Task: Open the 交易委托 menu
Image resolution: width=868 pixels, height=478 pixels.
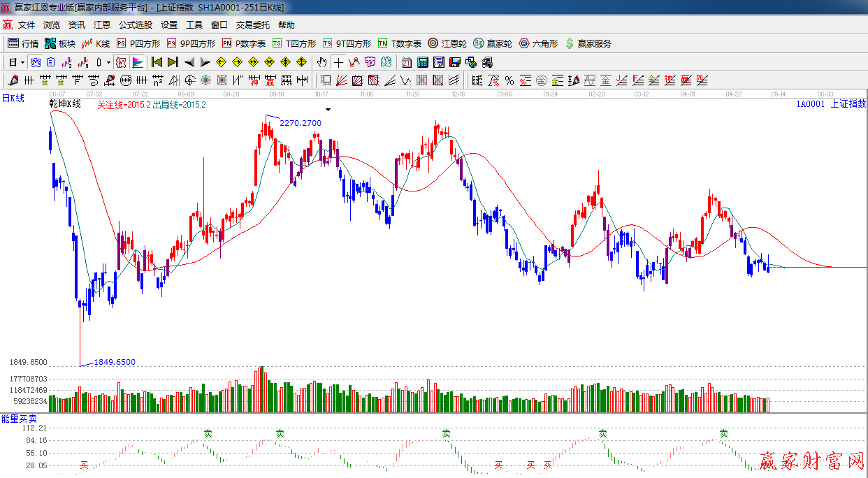Action: [x=252, y=25]
